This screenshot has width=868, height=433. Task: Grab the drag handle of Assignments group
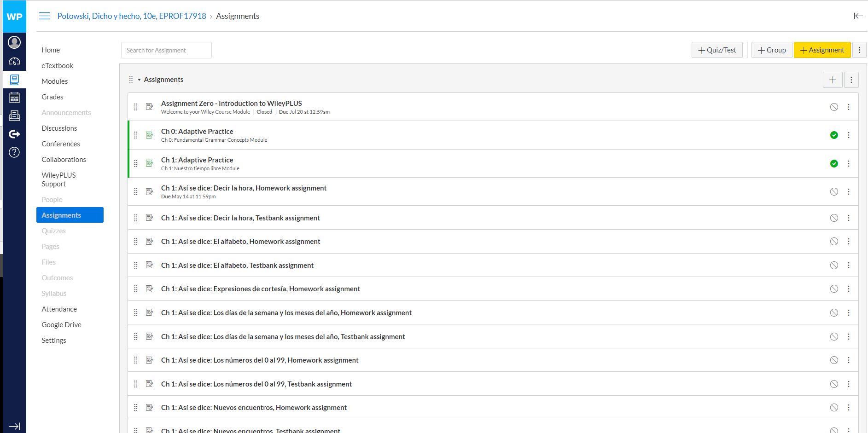(131, 80)
